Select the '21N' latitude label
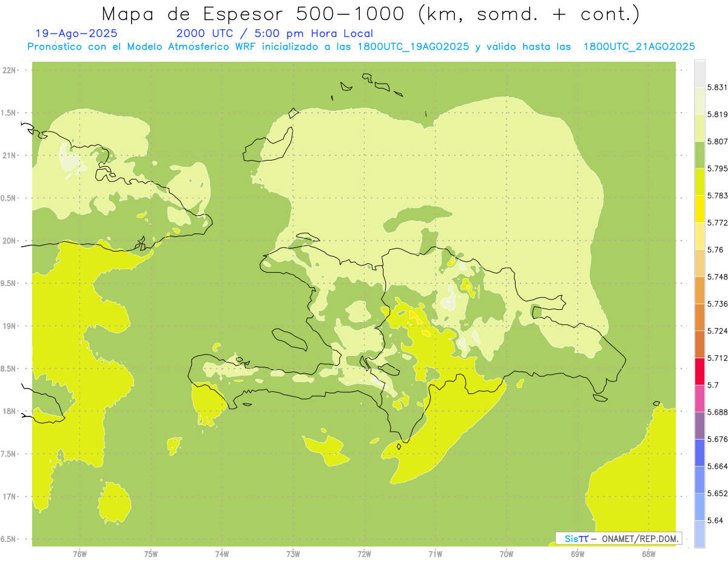 coord(10,155)
